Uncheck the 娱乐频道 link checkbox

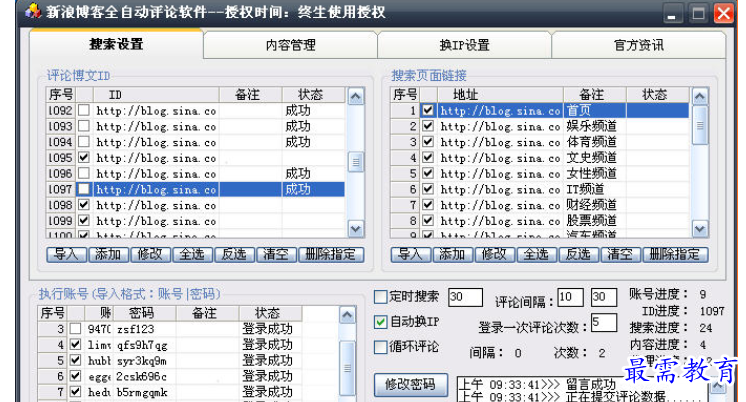coord(428,126)
